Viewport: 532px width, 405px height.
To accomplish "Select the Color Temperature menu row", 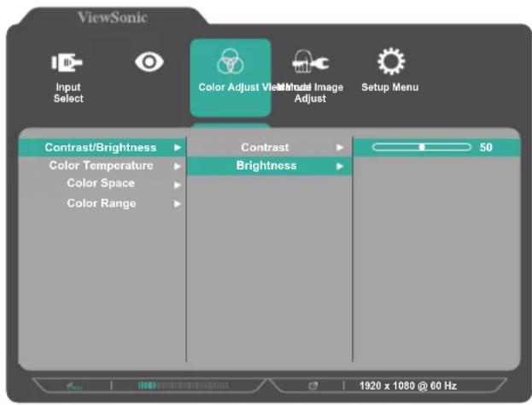I will coord(102,166).
